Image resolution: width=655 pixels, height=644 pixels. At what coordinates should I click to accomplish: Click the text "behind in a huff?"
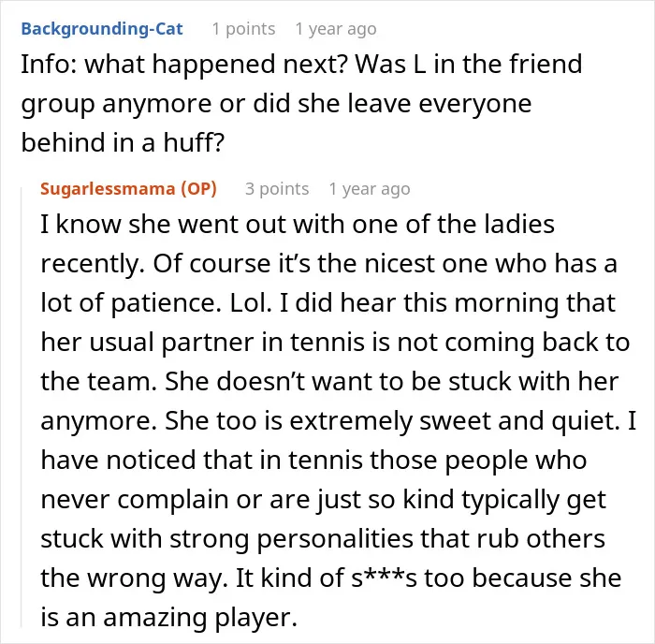click(x=123, y=142)
